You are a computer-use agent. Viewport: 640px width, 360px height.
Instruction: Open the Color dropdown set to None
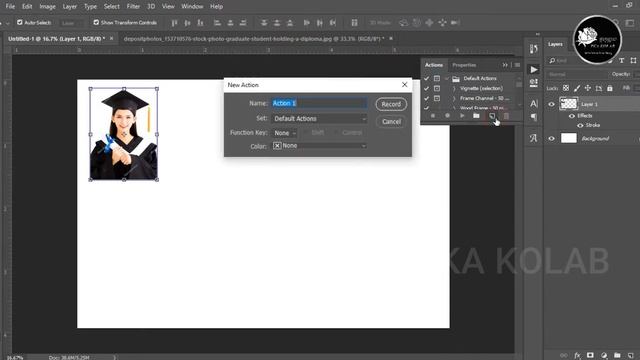[319, 146]
